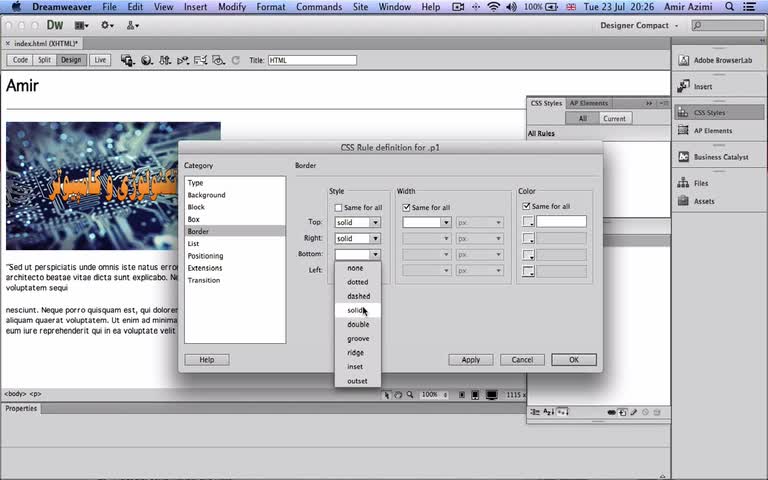
Task: Click the desktop size icon in status bar
Action: tap(492, 395)
